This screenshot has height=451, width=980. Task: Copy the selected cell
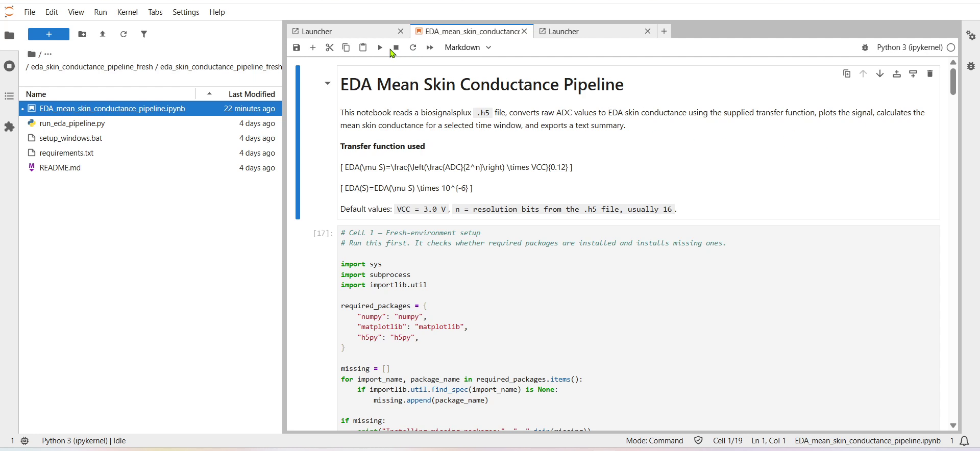click(x=346, y=47)
